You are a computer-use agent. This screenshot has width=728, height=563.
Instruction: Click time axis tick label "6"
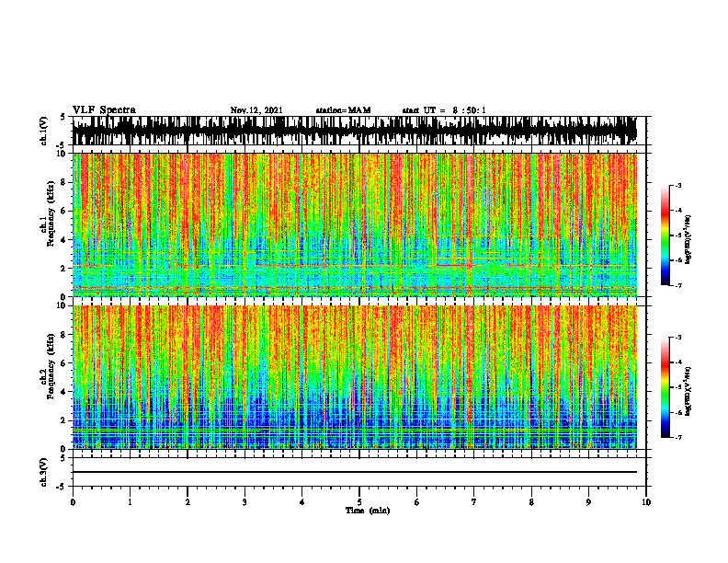coord(417,502)
